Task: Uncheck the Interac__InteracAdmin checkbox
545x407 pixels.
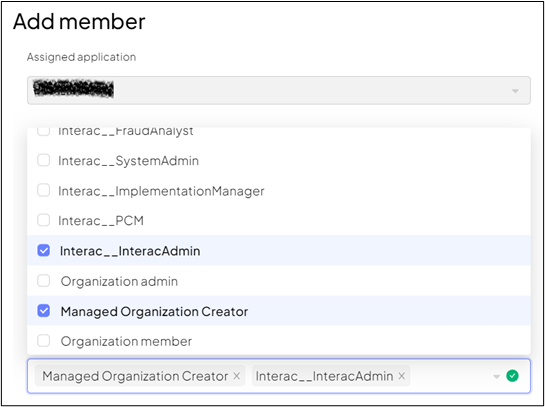Action: coord(43,251)
